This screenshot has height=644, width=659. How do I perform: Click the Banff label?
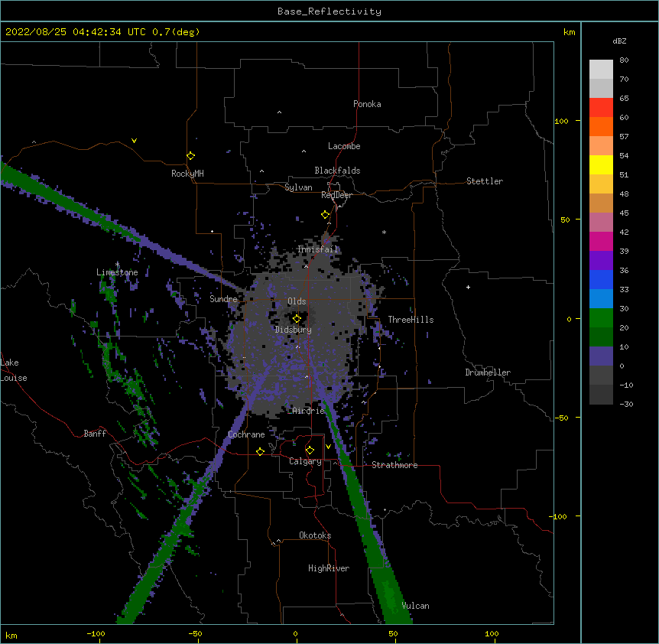click(x=95, y=434)
